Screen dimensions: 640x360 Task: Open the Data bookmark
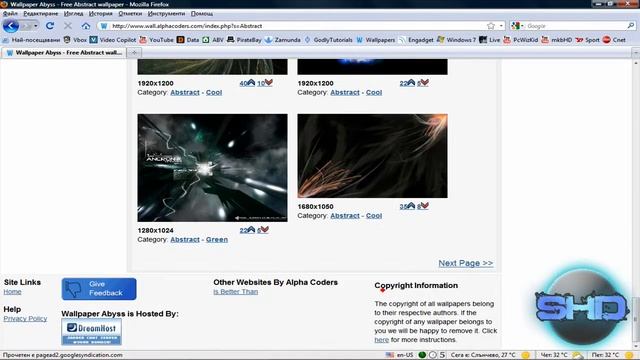pyautogui.click(x=188, y=40)
